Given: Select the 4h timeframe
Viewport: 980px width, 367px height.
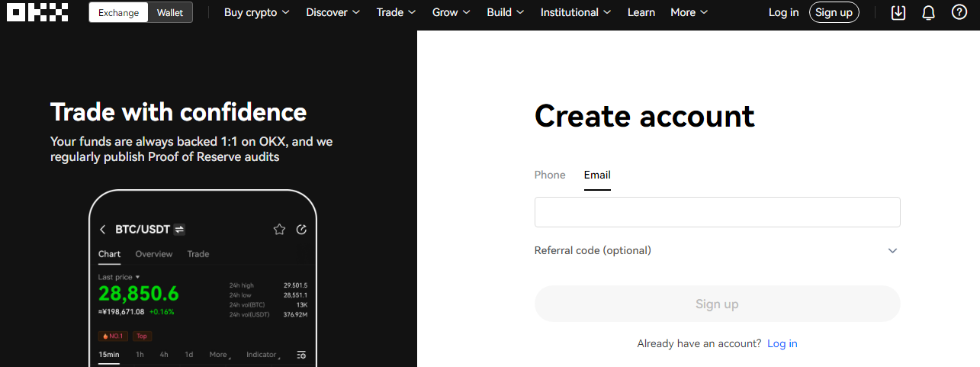Looking at the screenshot, I should 164,355.
